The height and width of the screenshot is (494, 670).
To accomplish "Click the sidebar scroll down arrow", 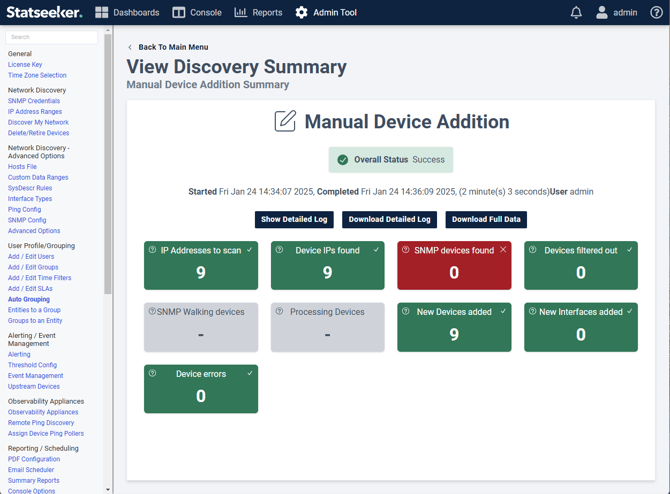I will point(108,489).
